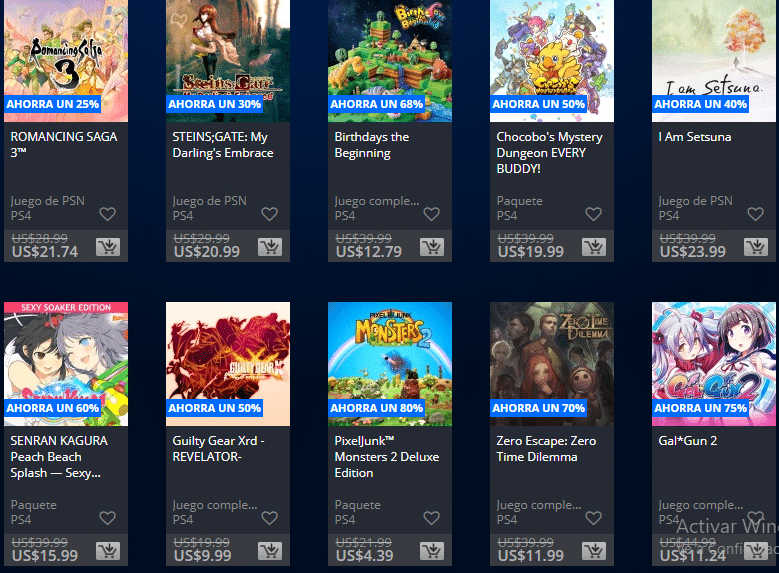Add I Am Setsuna to cart
The image size is (779, 573).
point(756,246)
